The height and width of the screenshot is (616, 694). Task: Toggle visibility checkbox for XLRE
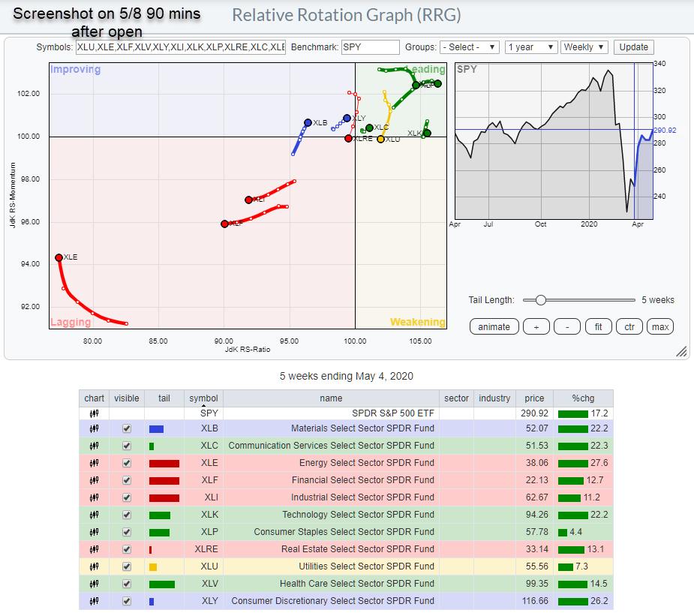127,549
